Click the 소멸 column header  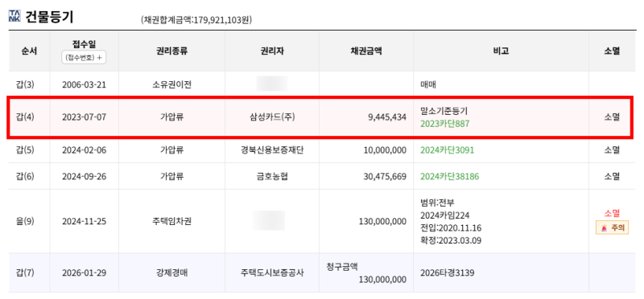(x=612, y=51)
